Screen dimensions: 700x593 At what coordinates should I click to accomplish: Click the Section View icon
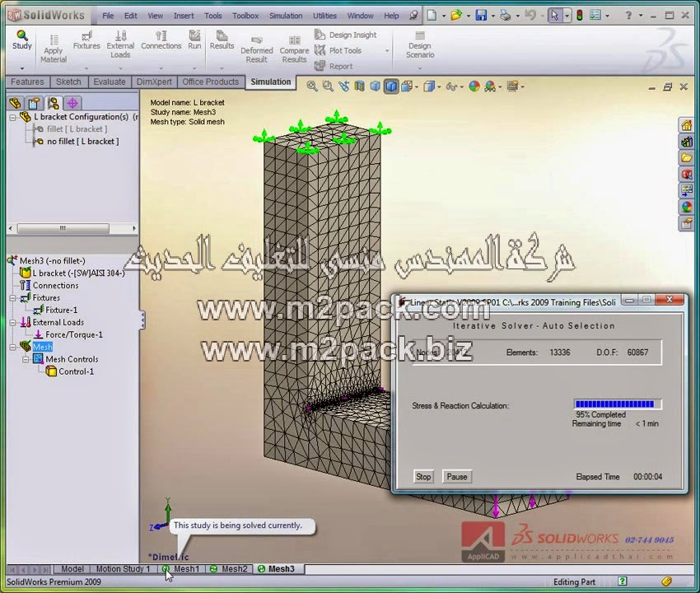[x=359, y=86]
